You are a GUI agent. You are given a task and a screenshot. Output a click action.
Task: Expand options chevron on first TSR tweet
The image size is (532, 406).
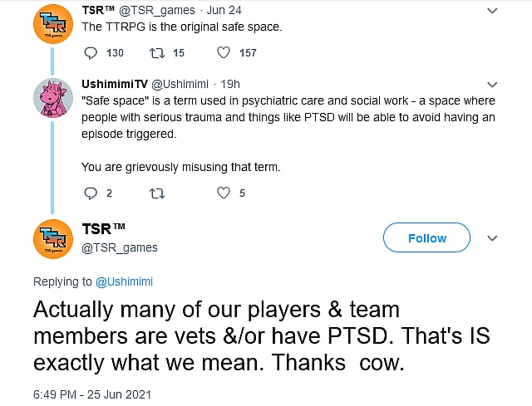(x=492, y=11)
